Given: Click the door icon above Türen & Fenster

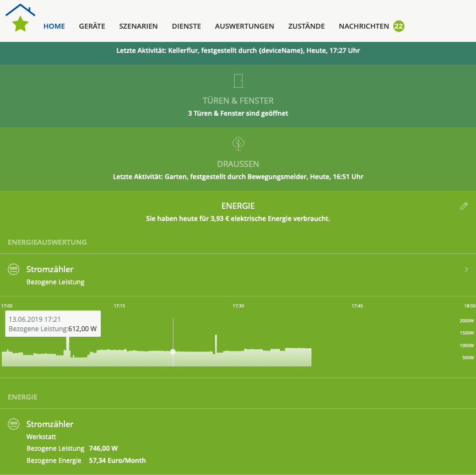Looking at the screenshot, I should [x=238, y=81].
